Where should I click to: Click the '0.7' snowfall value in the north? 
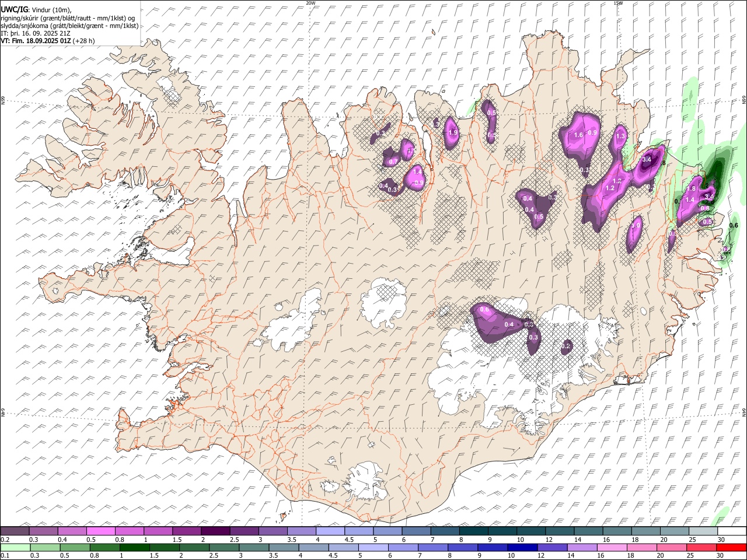click(x=393, y=162)
